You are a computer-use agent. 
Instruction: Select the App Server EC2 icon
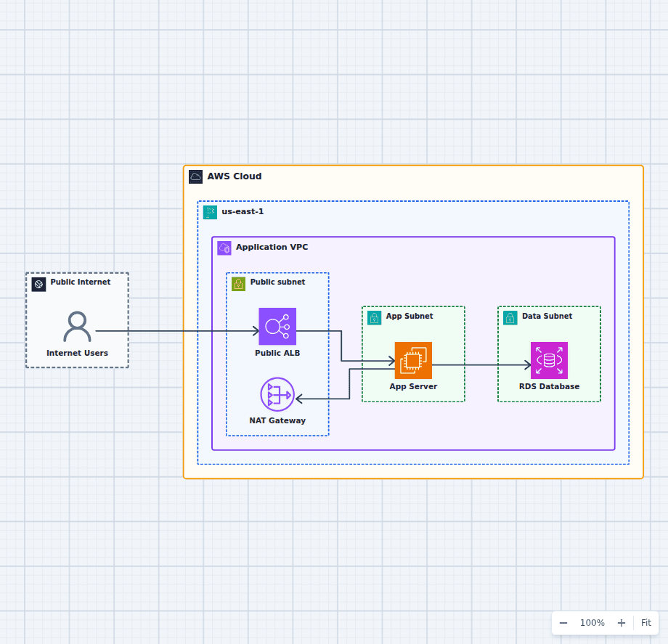(413, 360)
